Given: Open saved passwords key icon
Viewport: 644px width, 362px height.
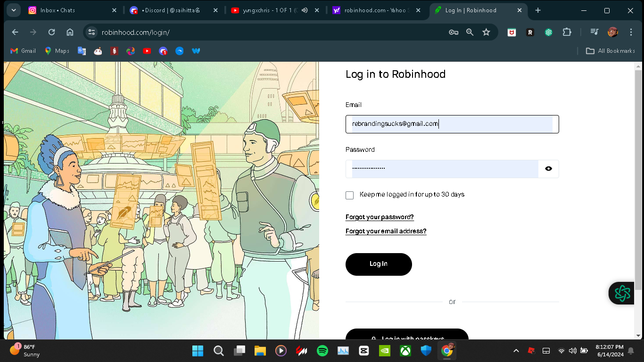Looking at the screenshot, I should click(x=454, y=32).
